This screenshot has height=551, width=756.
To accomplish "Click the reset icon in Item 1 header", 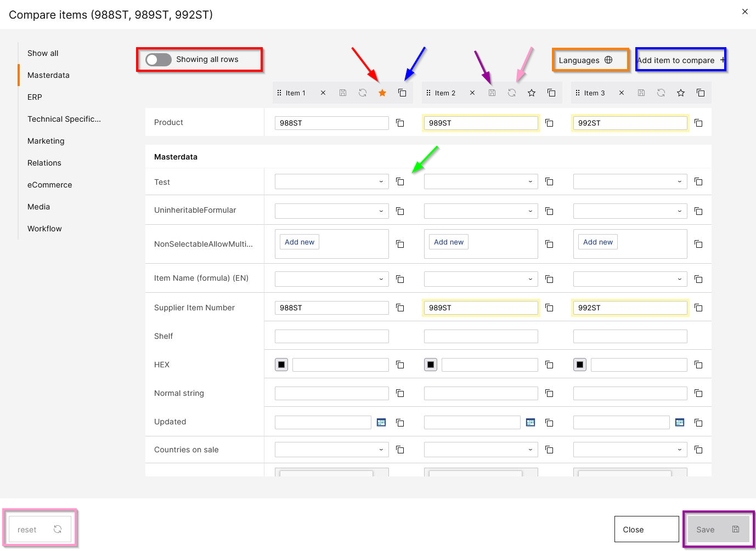I will (x=363, y=93).
